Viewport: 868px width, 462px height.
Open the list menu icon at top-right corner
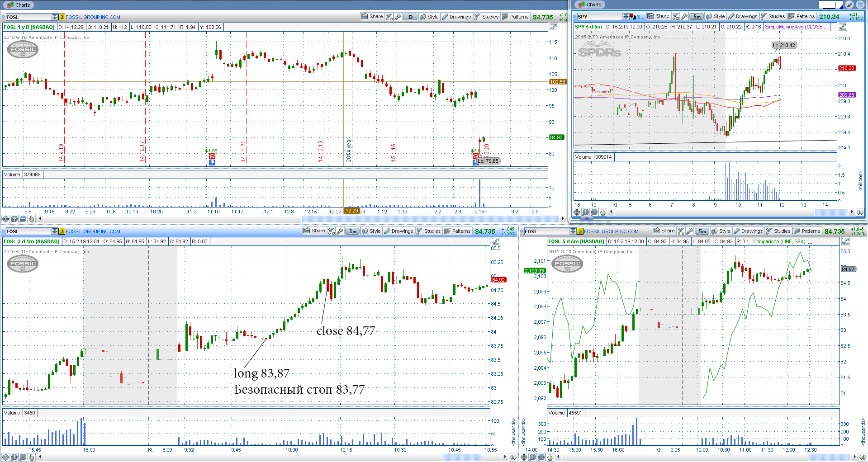(860, 5)
